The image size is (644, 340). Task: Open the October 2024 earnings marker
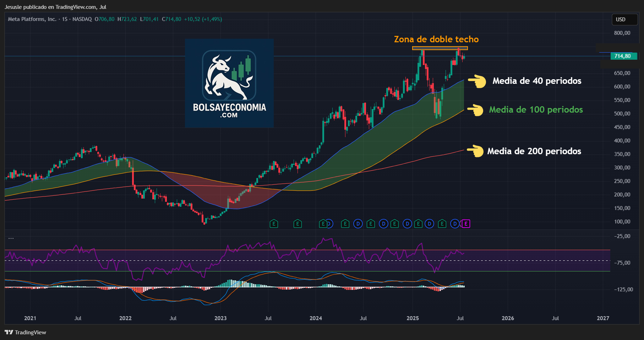point(394,224)
